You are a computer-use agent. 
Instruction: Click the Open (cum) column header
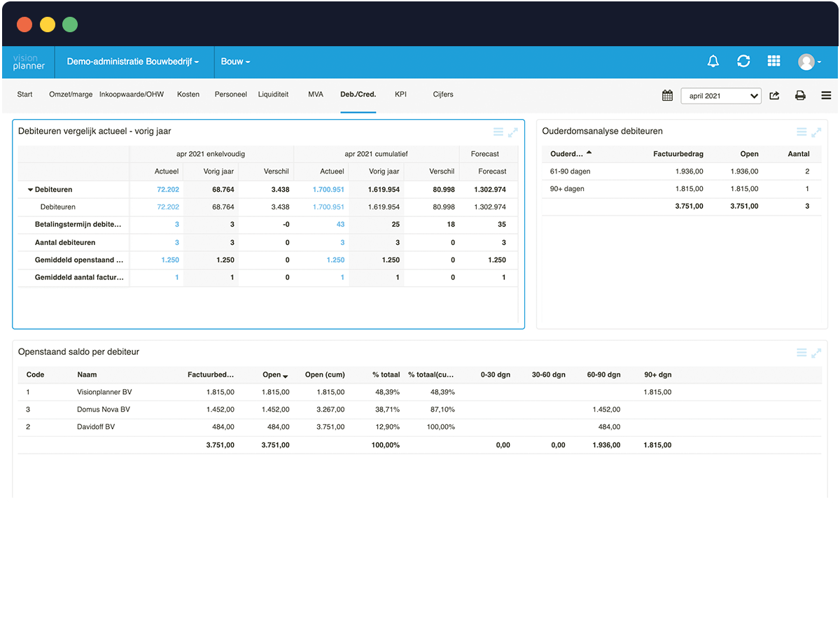tap(325, 375)
